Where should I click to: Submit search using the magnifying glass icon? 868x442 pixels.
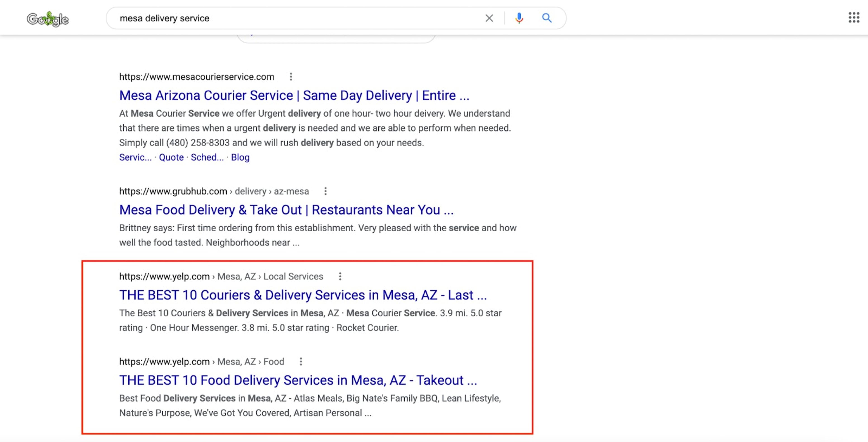tap(547, 18)
